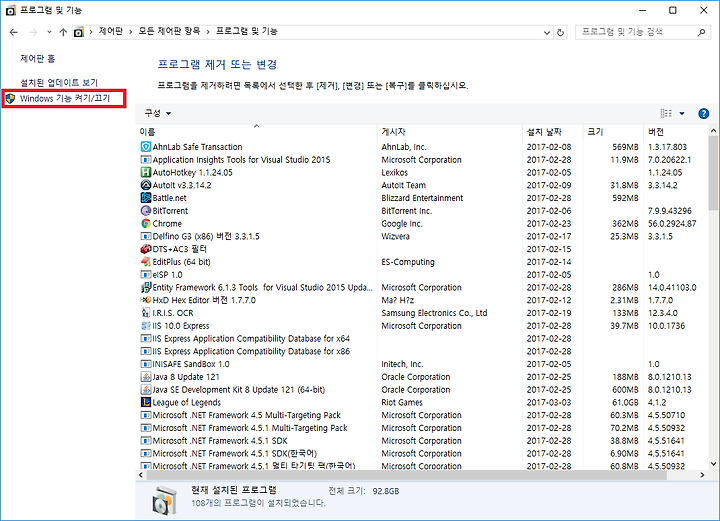
Task: Click the HxD Hex Editor icon
Action: click(146, 300)
